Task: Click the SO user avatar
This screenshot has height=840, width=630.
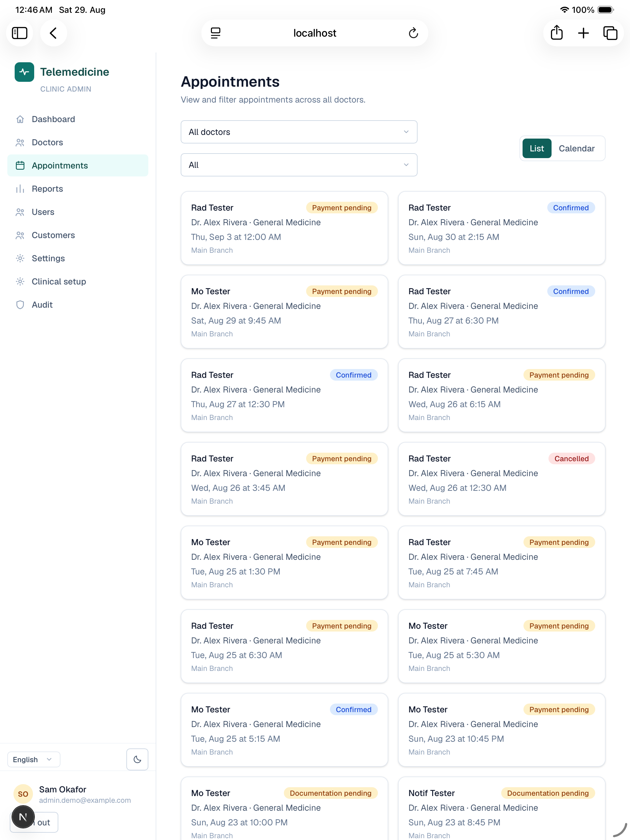Action: coord(23,794)
